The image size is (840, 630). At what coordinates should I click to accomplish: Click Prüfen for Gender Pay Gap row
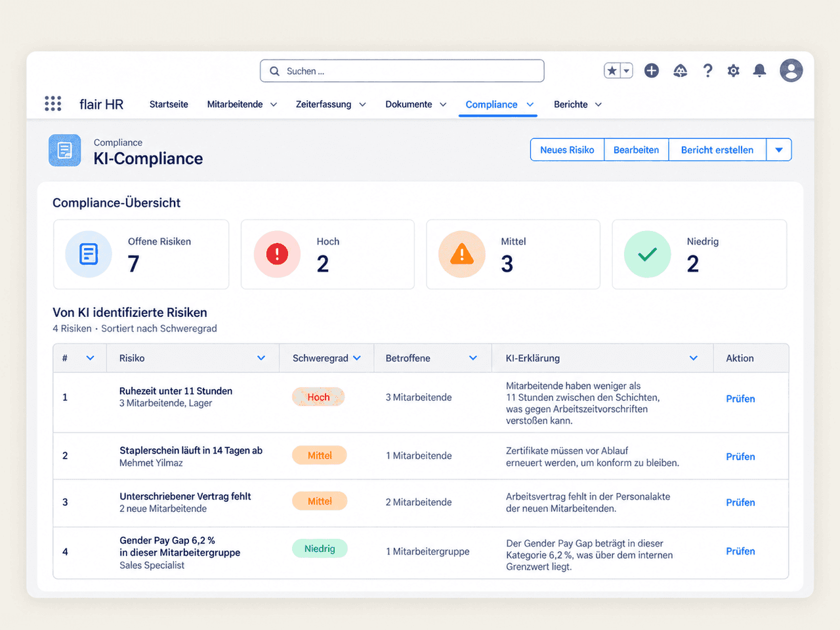coord(740,551)
